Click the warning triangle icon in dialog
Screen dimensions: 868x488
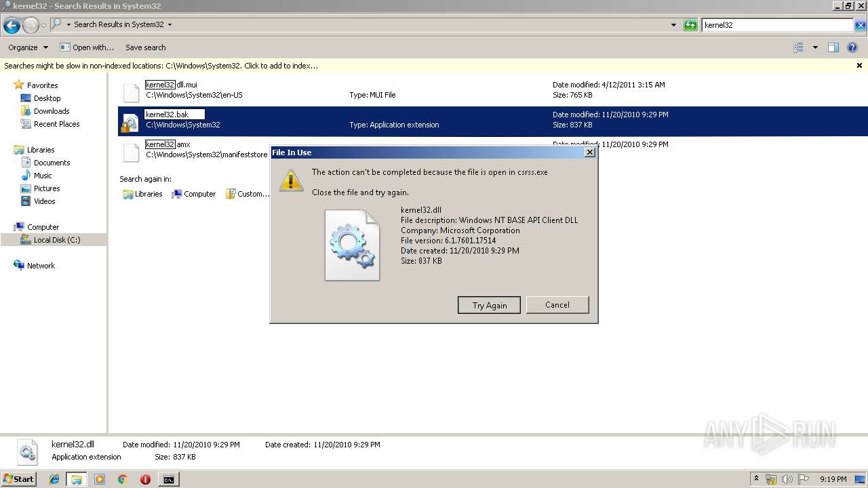tap(291, 180)
